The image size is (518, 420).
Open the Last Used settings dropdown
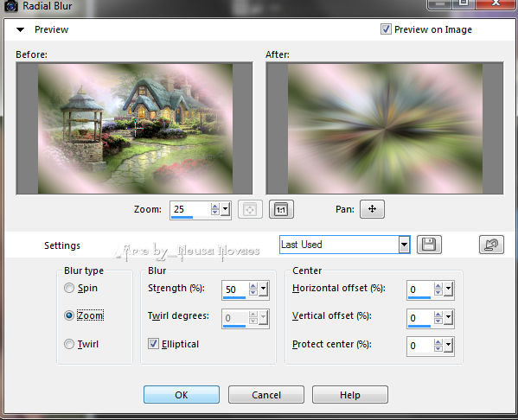click(404, 245)
